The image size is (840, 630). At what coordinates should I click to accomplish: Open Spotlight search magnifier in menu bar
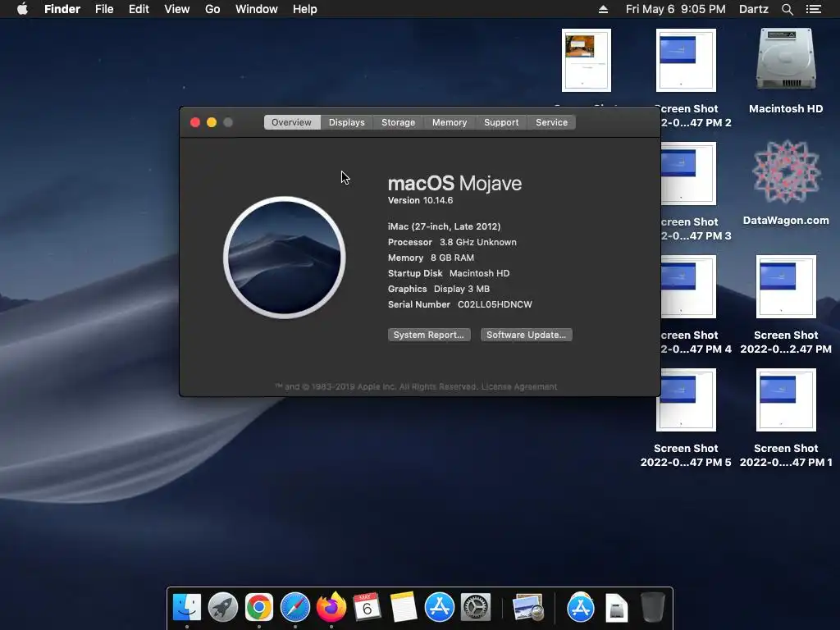click(x=787, y=9)
